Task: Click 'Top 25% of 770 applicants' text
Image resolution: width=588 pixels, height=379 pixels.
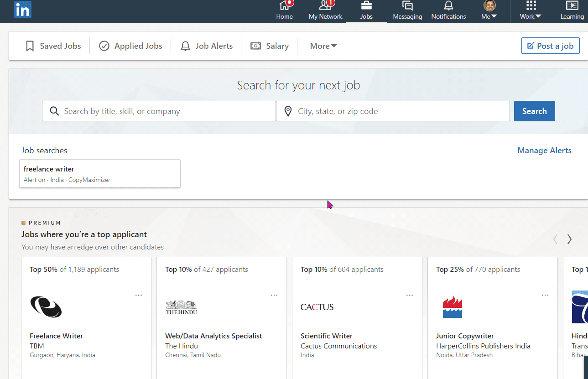Action: coord(478,270)
